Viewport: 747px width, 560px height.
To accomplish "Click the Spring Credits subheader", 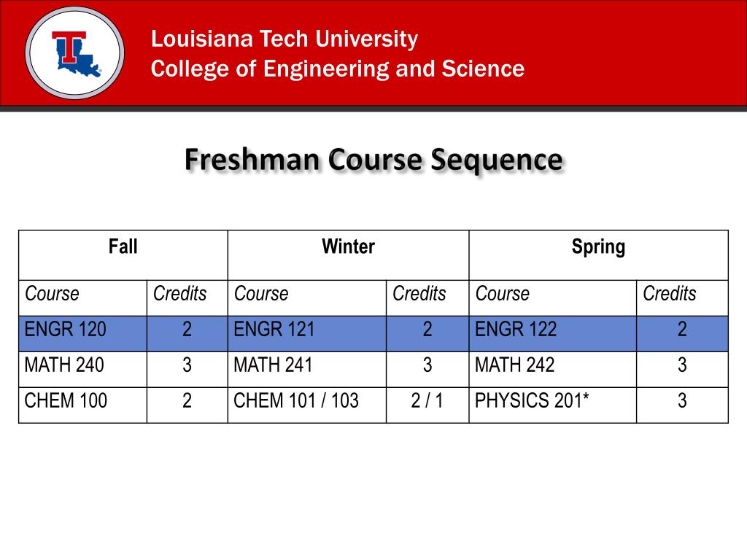I will pyautogui.click(x=670, y=294).
